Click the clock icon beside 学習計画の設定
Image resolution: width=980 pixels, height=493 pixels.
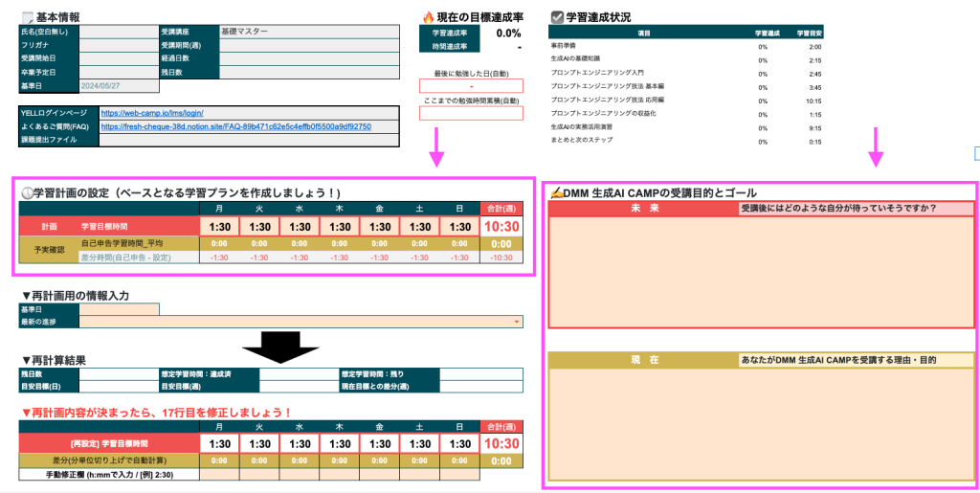point(26,192)
